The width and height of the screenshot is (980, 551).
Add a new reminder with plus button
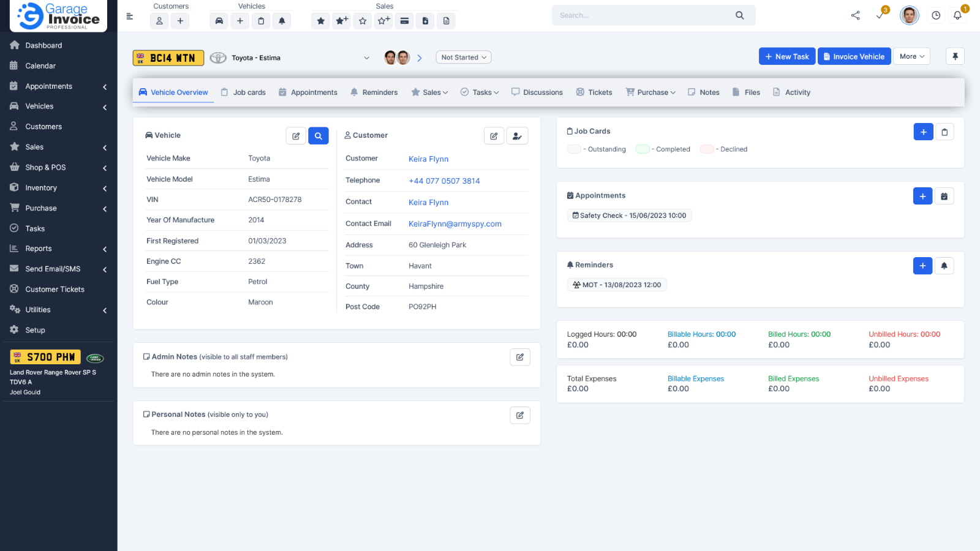(x=922, y=266)
